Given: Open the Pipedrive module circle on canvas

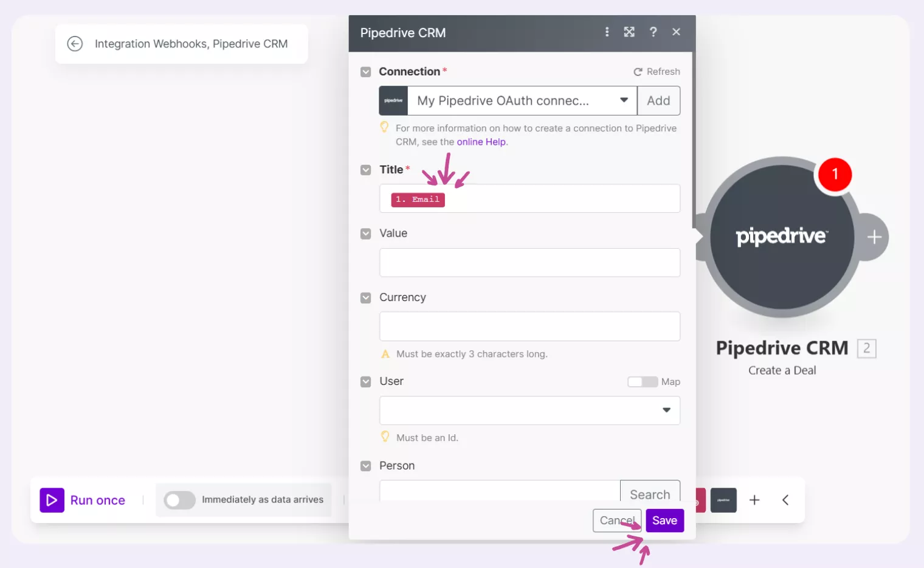Looking at the screenshot, I should 782,237.
